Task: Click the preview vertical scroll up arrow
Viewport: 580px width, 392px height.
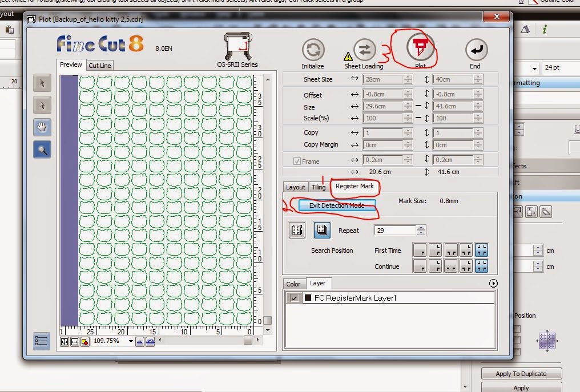Action: [268, 79]
